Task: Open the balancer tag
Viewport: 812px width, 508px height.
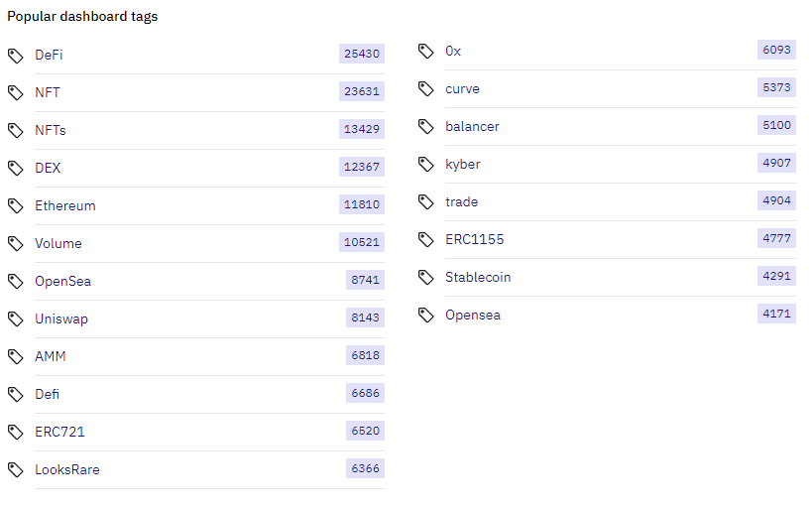Action: (472, 126)
